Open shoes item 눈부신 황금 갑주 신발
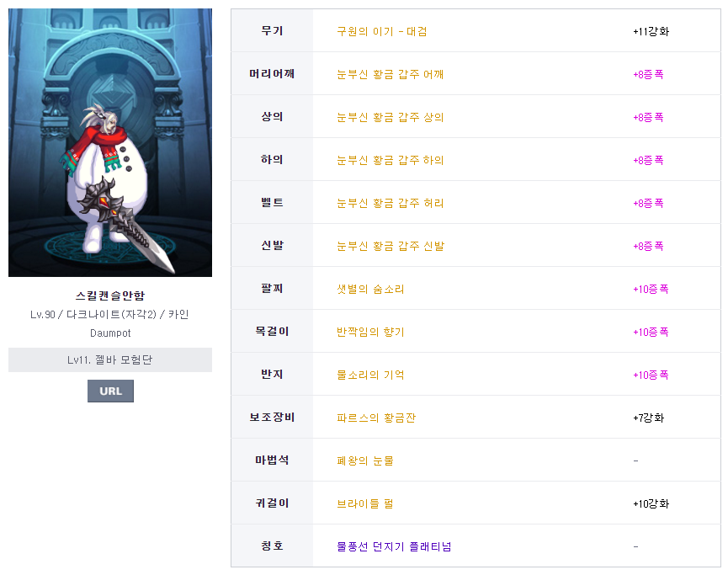This screenshot has width=728, height=575. [x=390, y=246]
